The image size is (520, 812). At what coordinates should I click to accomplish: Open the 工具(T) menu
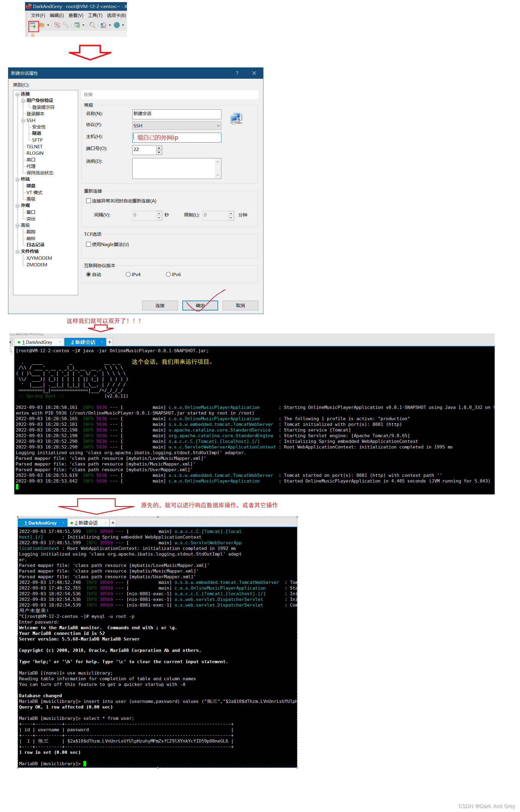(x=95, y=16)
